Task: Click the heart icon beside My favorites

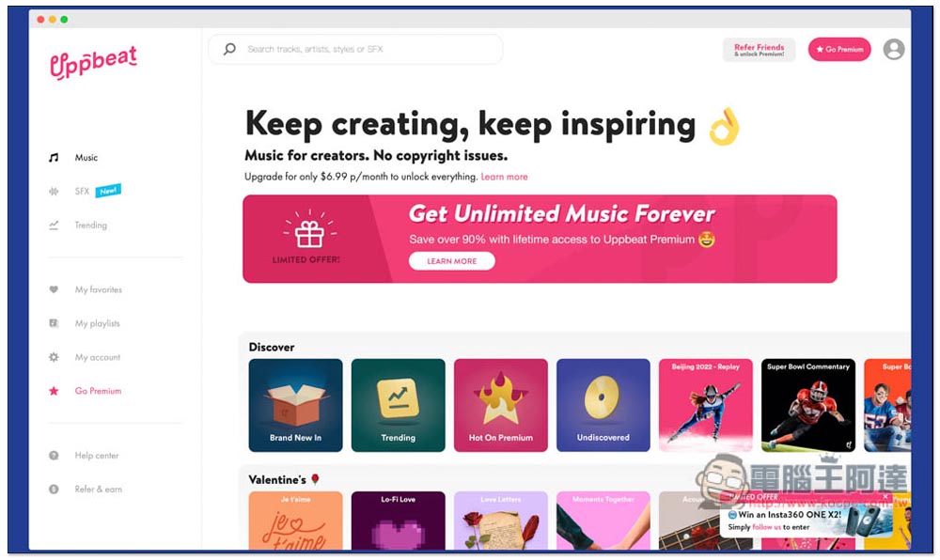Action: [54, 289]
